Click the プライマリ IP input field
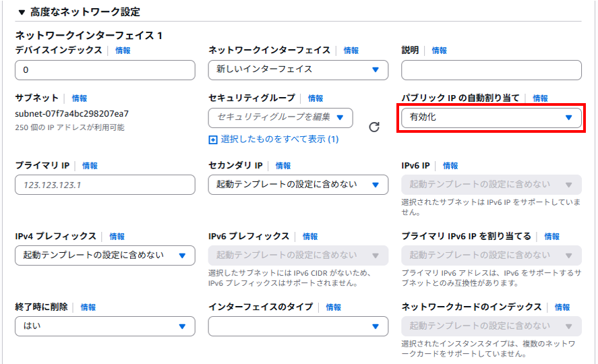598x364 pixels. tap(105, 185)
